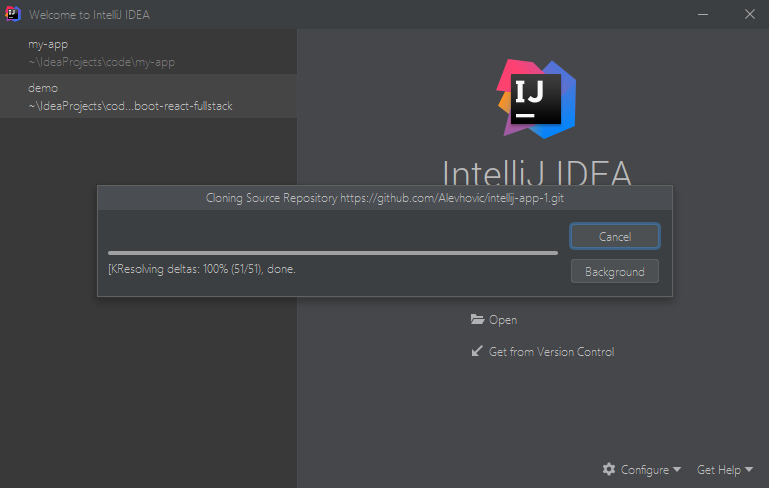Expand the Configure dropdown arrow
Screen dimensions: 769x488
[x=677, y=469]
